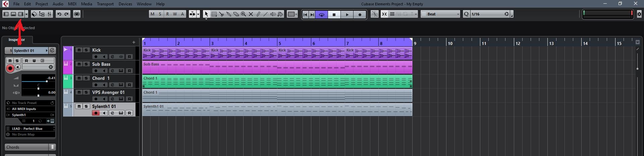Select the Line tool
This screenshot has height=156, width=644.
266,14
